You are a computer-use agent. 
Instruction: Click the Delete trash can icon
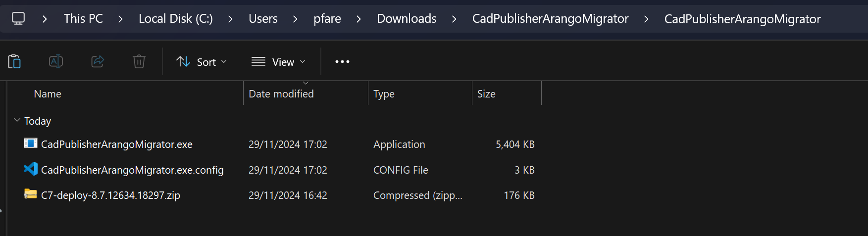[139, 62]
